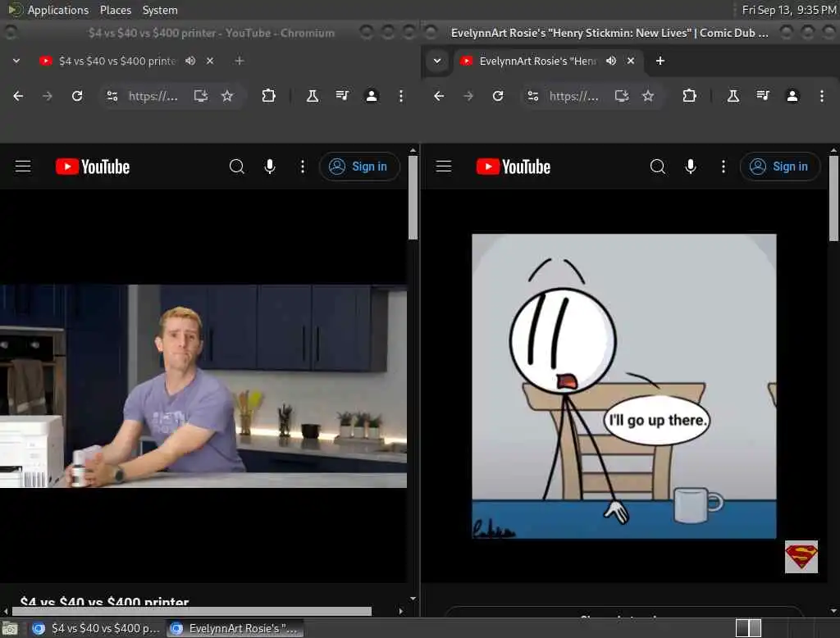Click Sign in on left YouTube window

359,166
